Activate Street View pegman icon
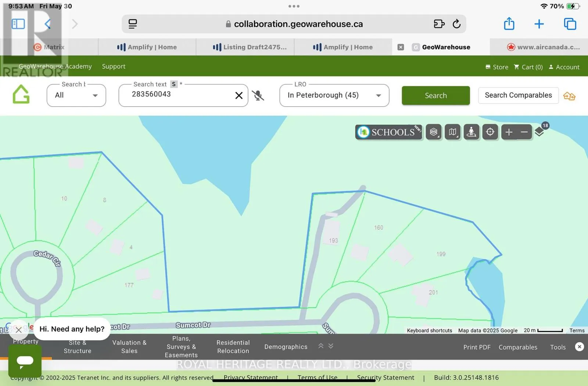The width and height of the screenshot is (588, 386). click(471, 132)
